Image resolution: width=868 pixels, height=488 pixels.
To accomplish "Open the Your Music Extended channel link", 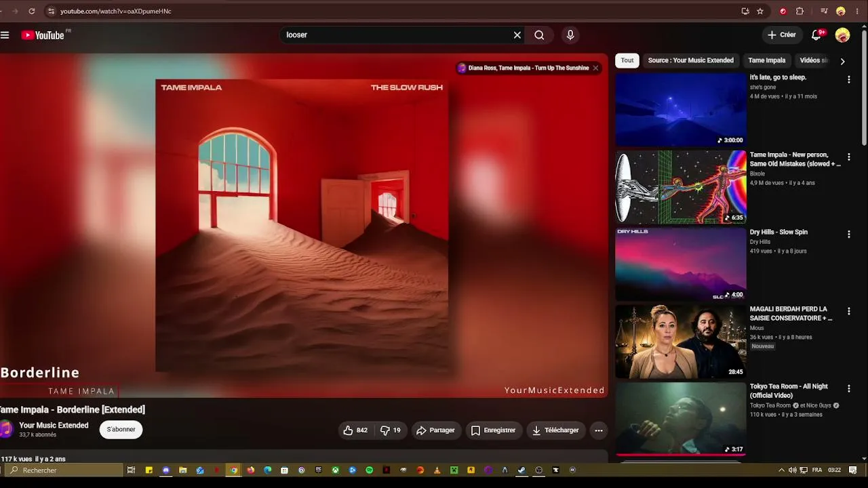I will (x=54, y=426).
